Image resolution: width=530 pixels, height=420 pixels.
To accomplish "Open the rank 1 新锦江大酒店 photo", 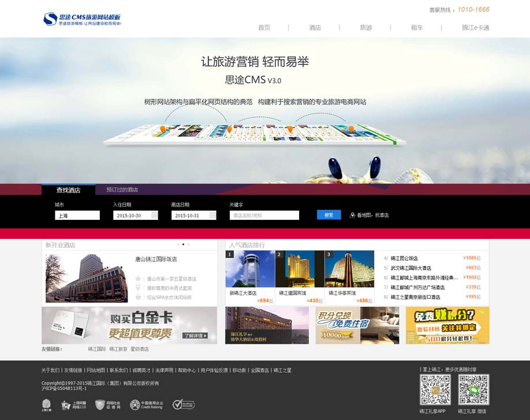I will coord(250,269).
